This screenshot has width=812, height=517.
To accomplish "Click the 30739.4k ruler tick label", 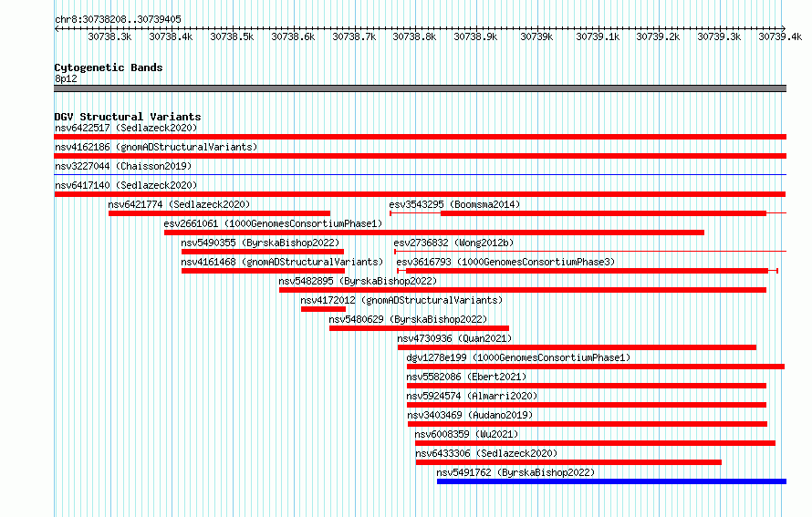I will (x=780, y=36).
